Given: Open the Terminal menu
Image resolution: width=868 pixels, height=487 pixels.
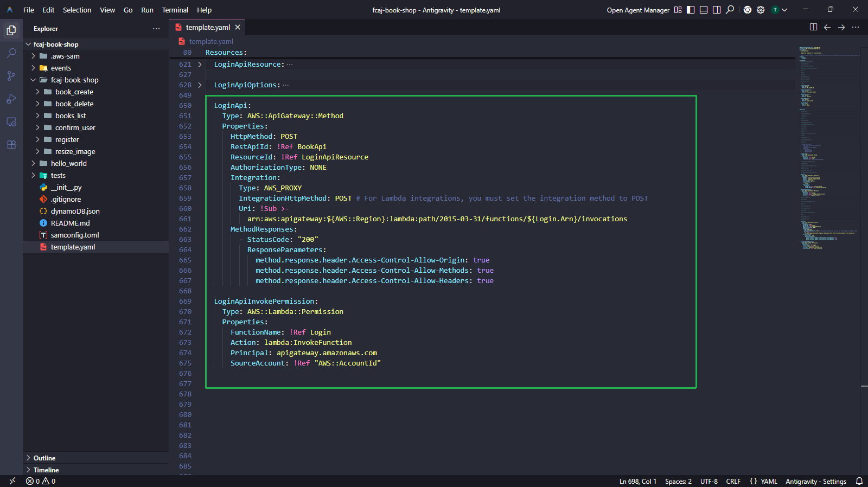Looking at the screenshot, I should (175, 10).
